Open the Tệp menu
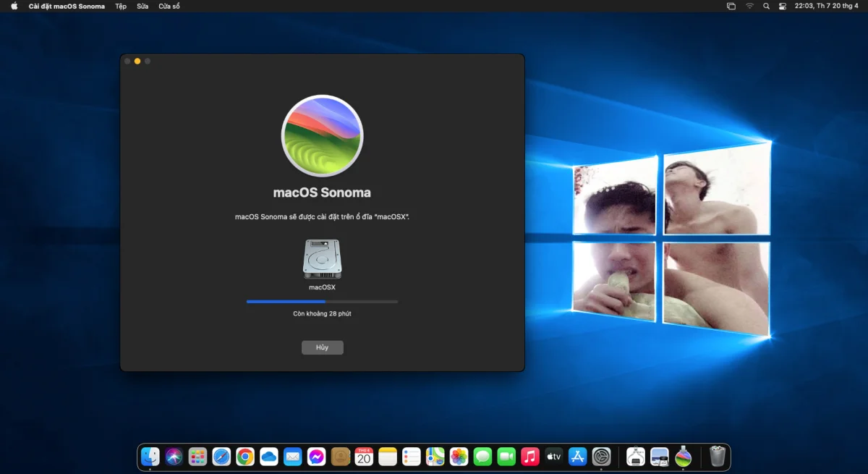The height and width of the screenshot is (474, 868). point(121,6)
